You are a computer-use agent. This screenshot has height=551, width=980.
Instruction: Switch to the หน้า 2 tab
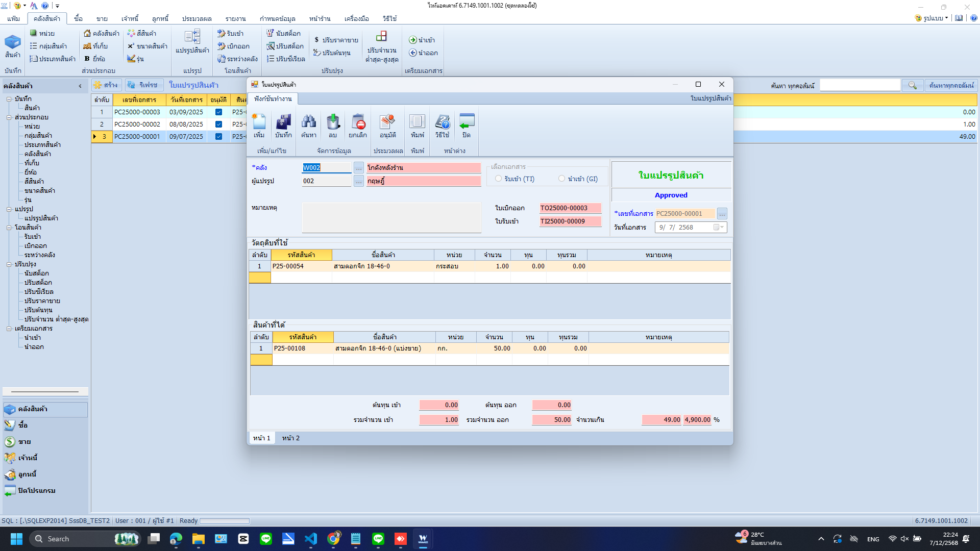click(290, 438)
